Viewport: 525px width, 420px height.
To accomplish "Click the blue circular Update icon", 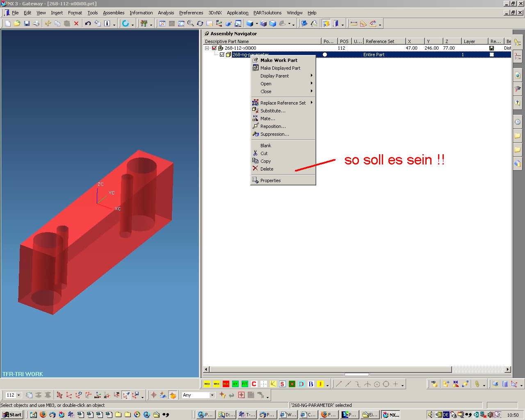I will pyautogui.click(x=126, y=23).
